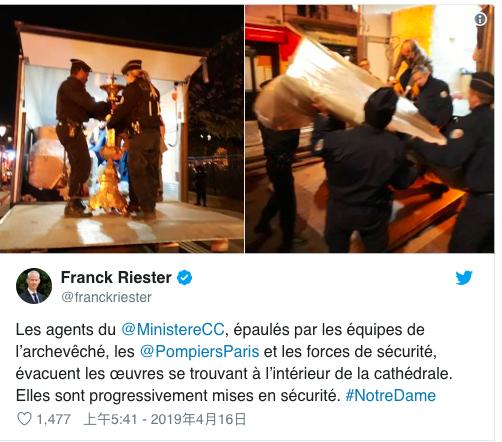
Task: Open the tweet timestamp 2019年4月16日
Action: tap(198, 419)
